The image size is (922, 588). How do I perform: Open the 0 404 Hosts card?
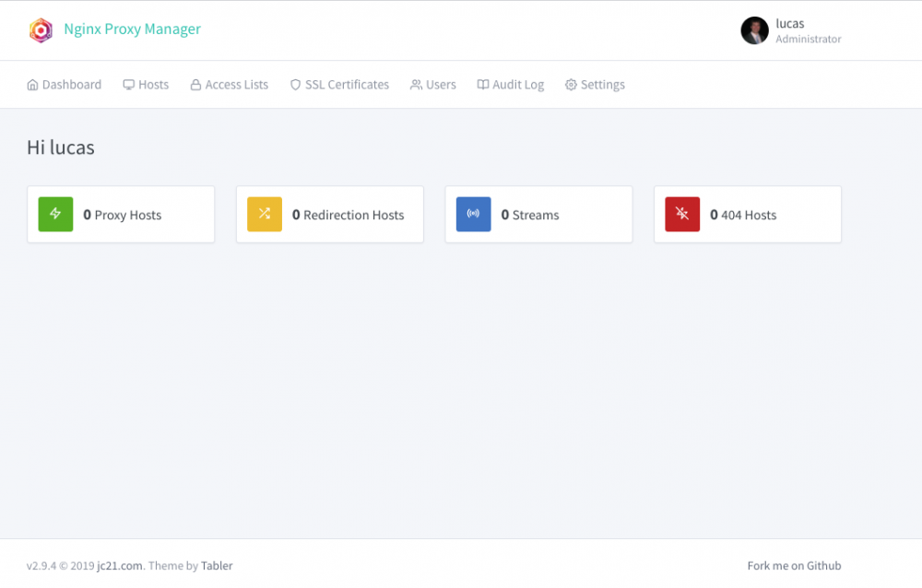pos(748,215)
